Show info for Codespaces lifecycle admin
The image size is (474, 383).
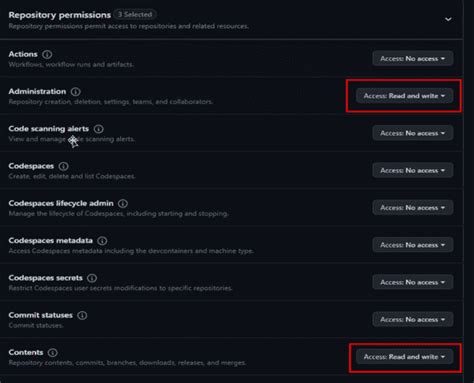pos(123,203)
